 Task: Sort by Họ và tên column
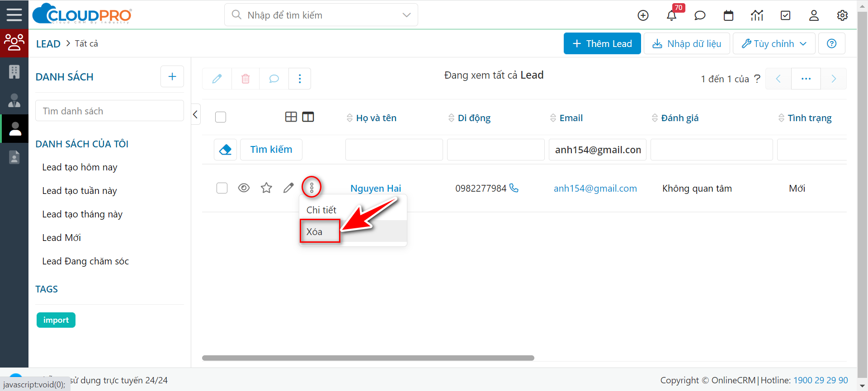coord(372,118)
